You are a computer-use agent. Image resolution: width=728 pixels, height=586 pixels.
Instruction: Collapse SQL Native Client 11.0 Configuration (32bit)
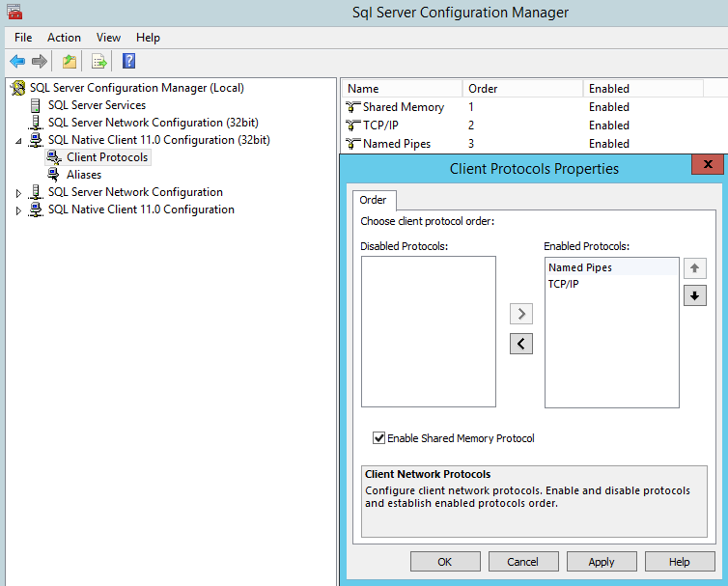tap(18, 141)
